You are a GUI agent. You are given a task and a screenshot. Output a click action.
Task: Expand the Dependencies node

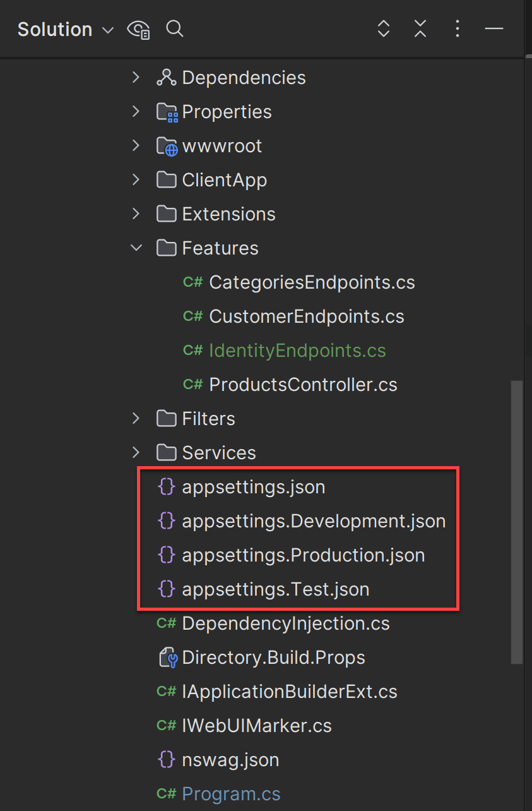pos(136,77)
